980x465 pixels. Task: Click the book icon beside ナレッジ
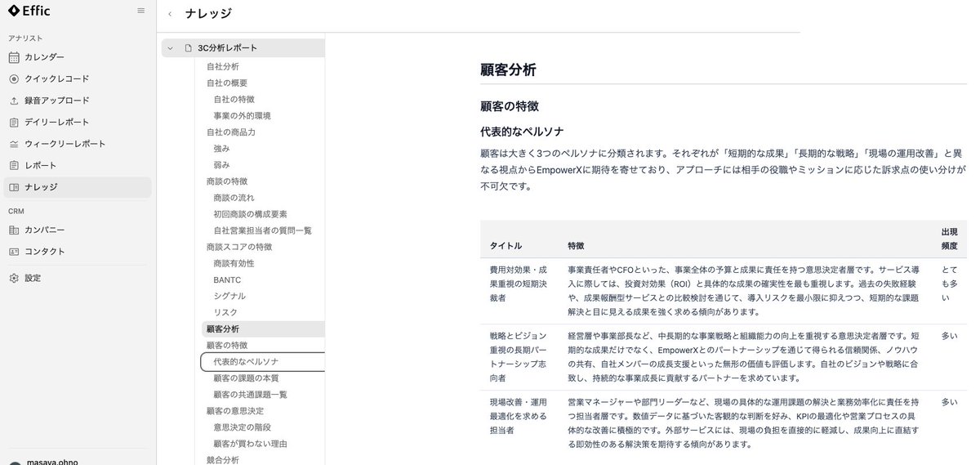click(14, 187)
